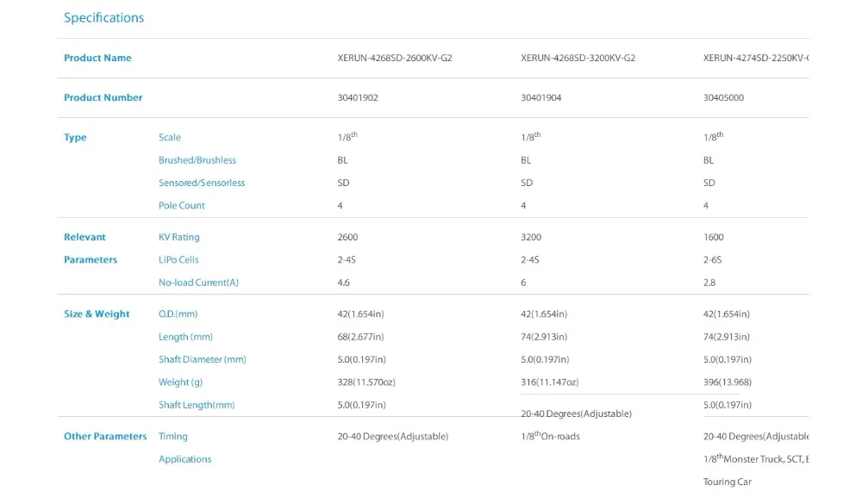Click the Scale row label
The image size is (862, 504).
coord(169,137)
